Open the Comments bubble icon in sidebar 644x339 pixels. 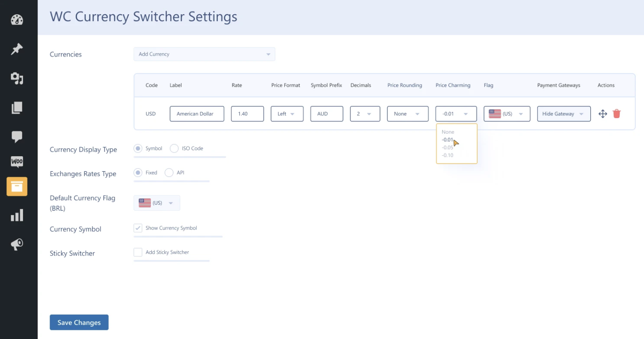pos(17,136)
